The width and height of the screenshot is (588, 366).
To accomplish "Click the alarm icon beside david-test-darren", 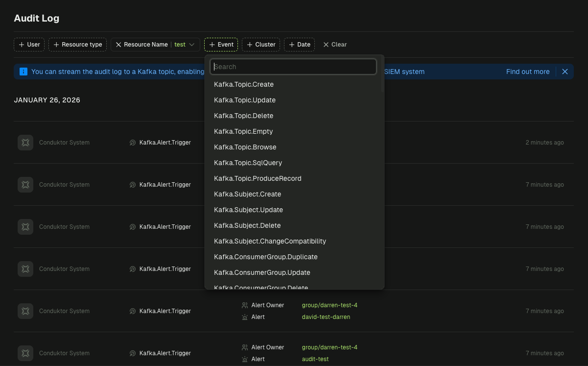I will [x=245, y=317].
